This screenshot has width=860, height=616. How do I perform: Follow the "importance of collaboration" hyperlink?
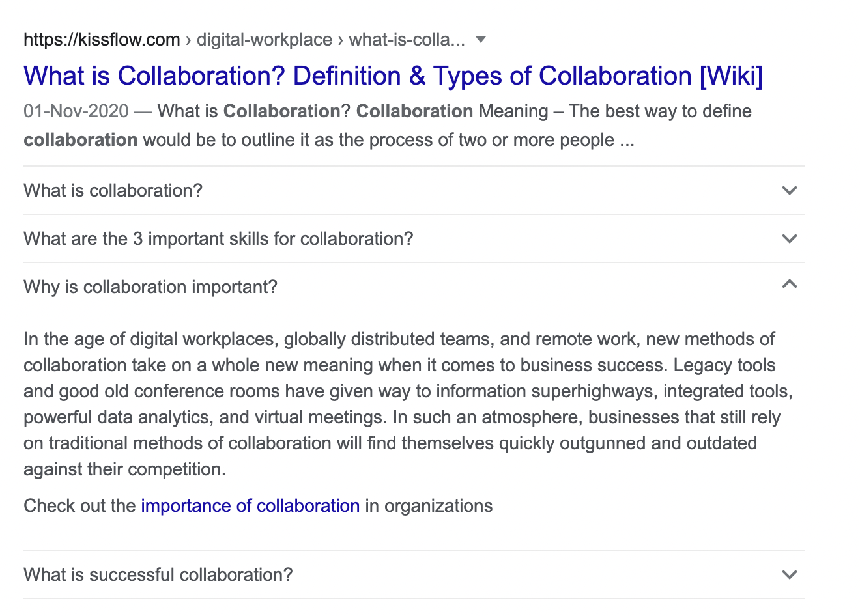pos(250,506)
